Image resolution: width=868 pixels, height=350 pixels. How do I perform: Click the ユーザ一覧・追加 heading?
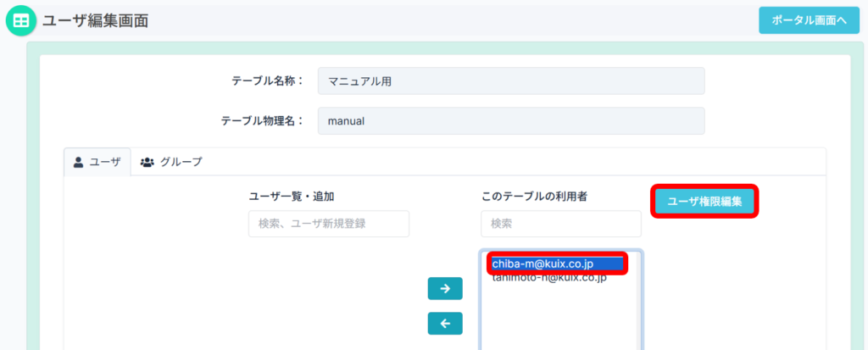[x=291, y=196]
